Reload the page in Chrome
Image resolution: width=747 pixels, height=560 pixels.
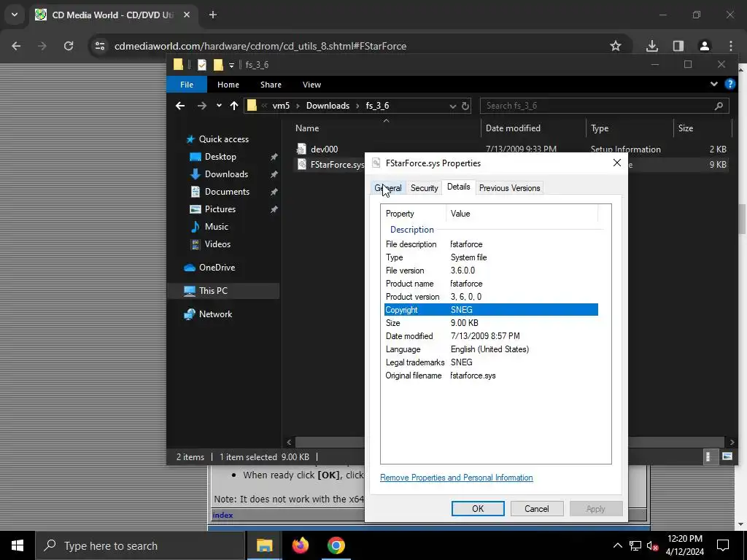coord(69,46)
